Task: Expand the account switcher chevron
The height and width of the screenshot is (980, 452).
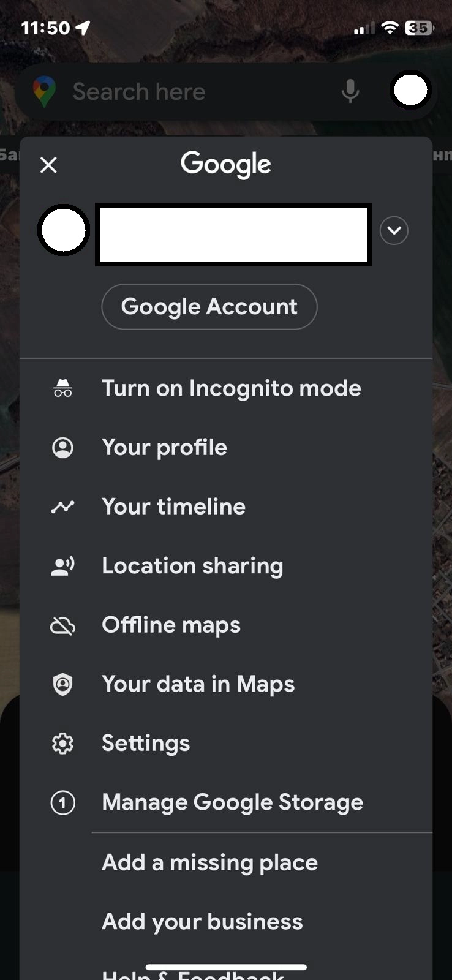Action: [394, 231]
